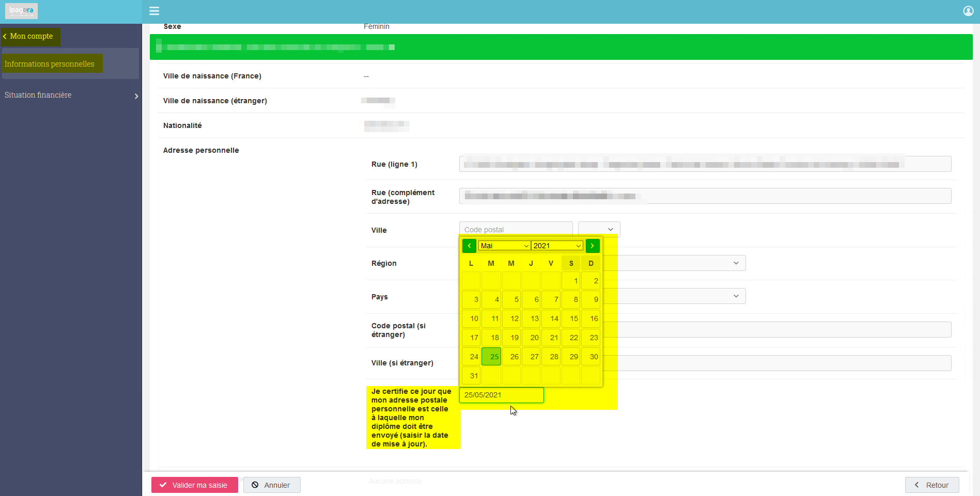
Task: Expand the Pays dropdown
Action: 681,296
